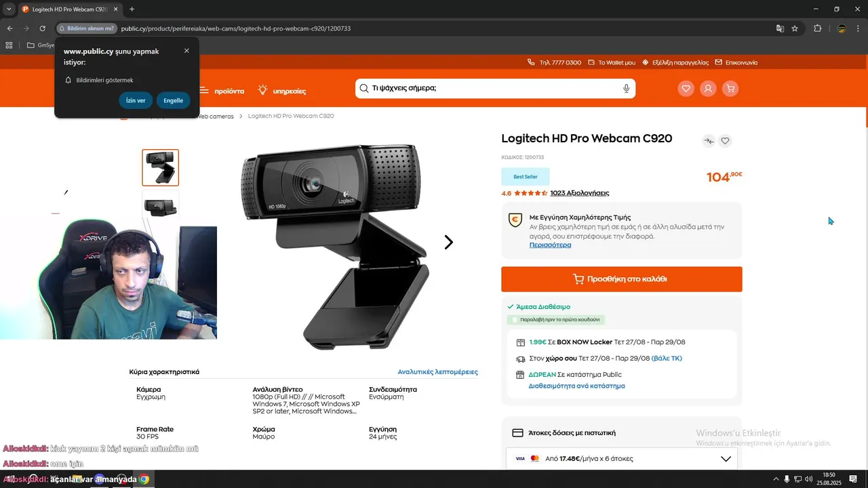Show hidden tray icons with the up chevron
This screenshot has width=868, height=488.
[776, 479]
